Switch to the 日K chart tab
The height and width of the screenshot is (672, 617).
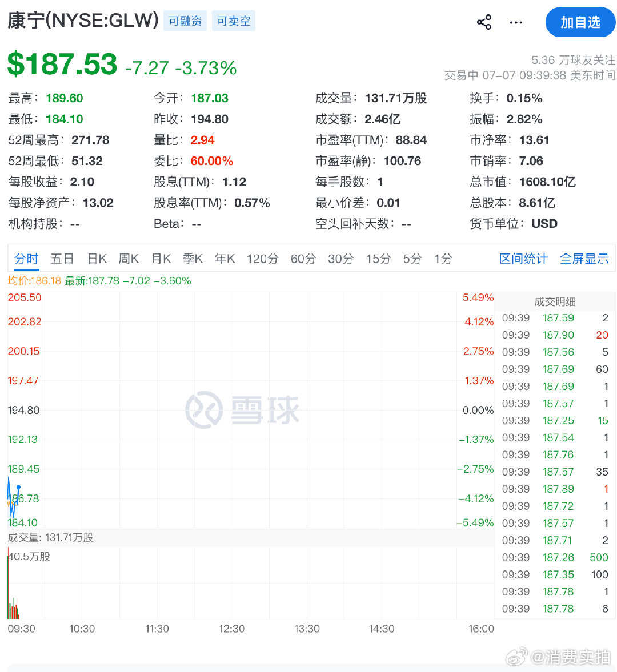[97, 259]
